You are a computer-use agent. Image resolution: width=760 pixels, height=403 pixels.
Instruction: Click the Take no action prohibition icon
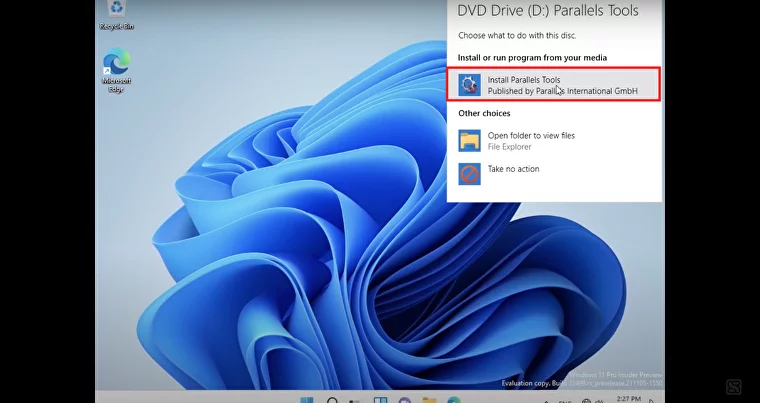(x=469, y=174)
